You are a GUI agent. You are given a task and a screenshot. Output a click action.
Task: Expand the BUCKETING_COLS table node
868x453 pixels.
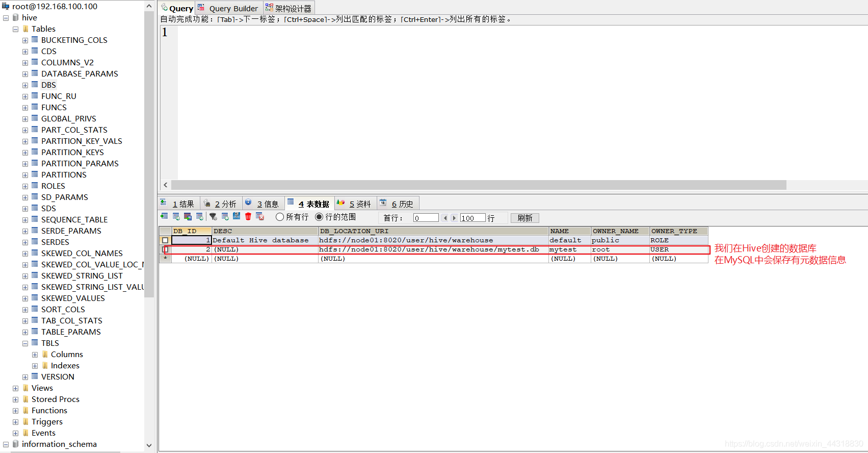(x=25, y=40)
